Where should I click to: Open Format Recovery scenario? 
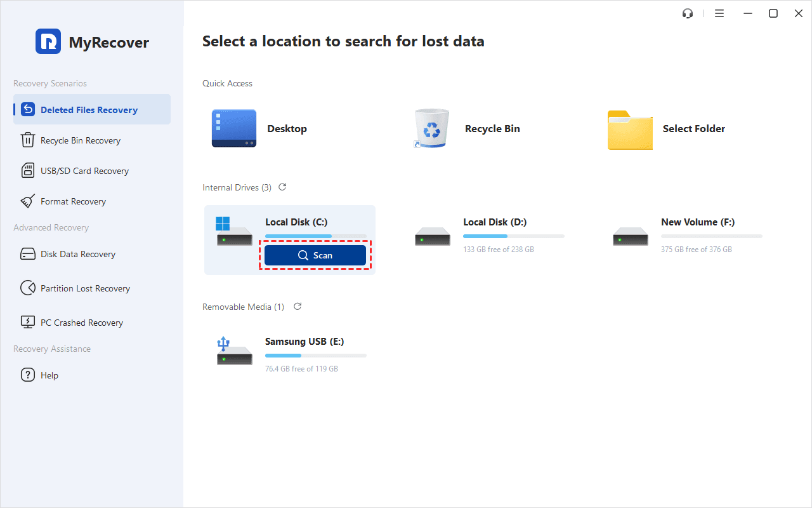pyautogui.click(x=73, y=201)
